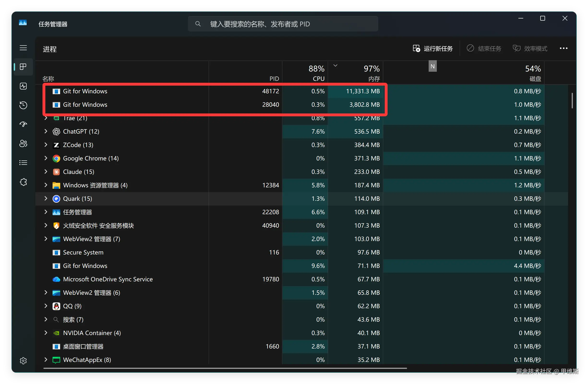Image resolution: width=588 pixels, height=384 pixels.
Task: Open the Startup apps icon in sidebar
Action: 23,124
